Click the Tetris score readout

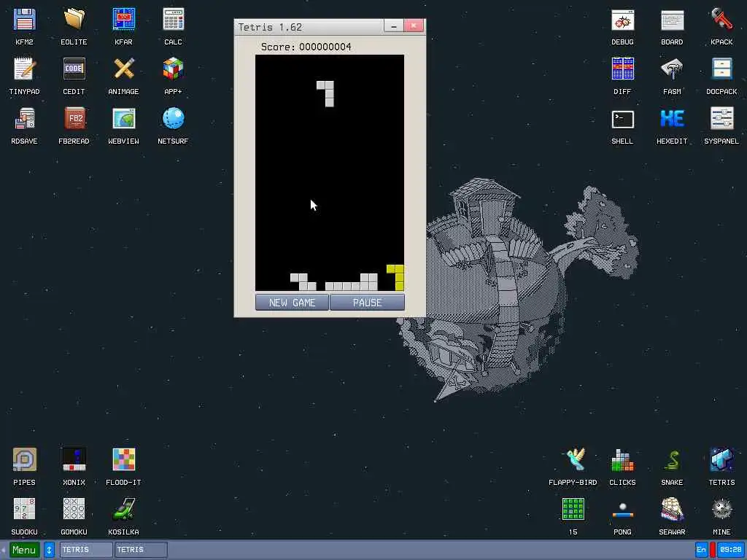(x=306, y=47)
